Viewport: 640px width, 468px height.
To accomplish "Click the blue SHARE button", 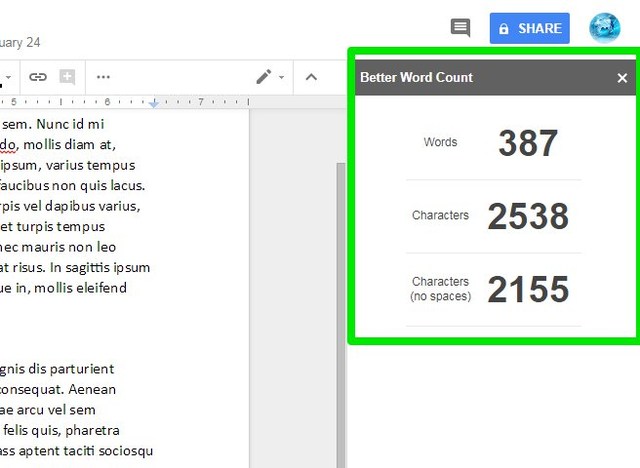I will click(x=529, y=28).
